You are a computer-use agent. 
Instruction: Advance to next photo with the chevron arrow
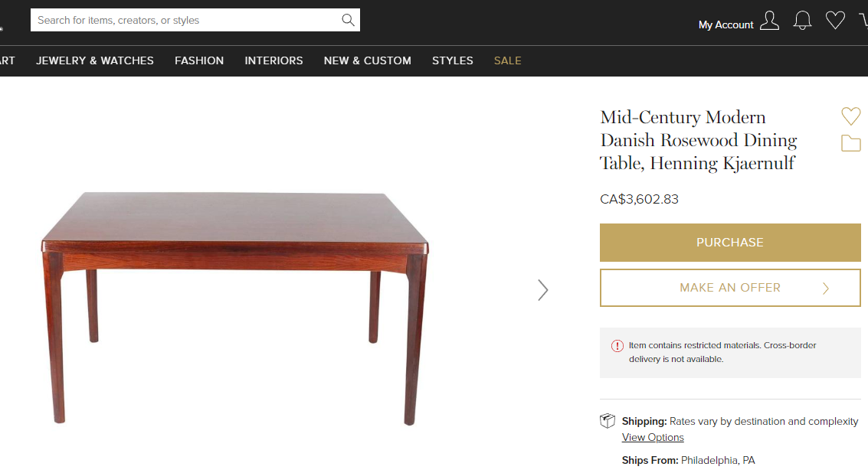click(x=543, y=290)
